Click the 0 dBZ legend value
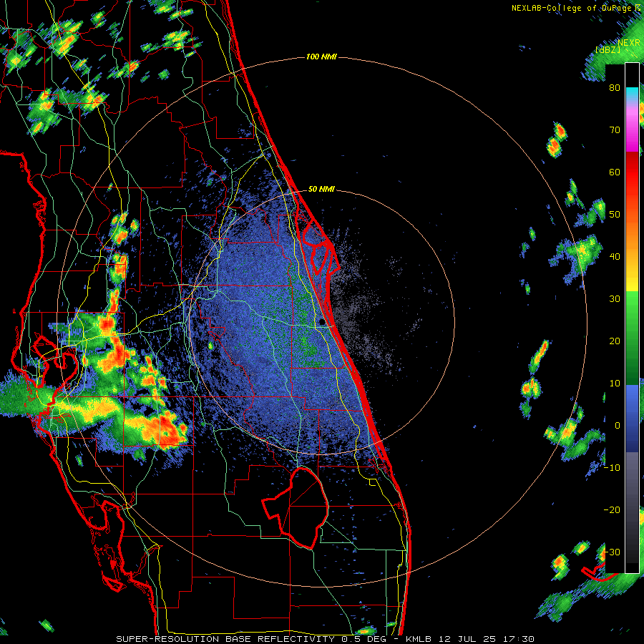Image resolution: width=644 pixels, height=644 pixels. click(618, 426)
